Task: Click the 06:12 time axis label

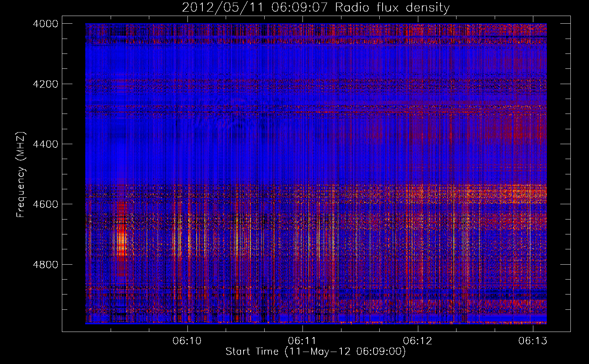Action: (418, 341)
